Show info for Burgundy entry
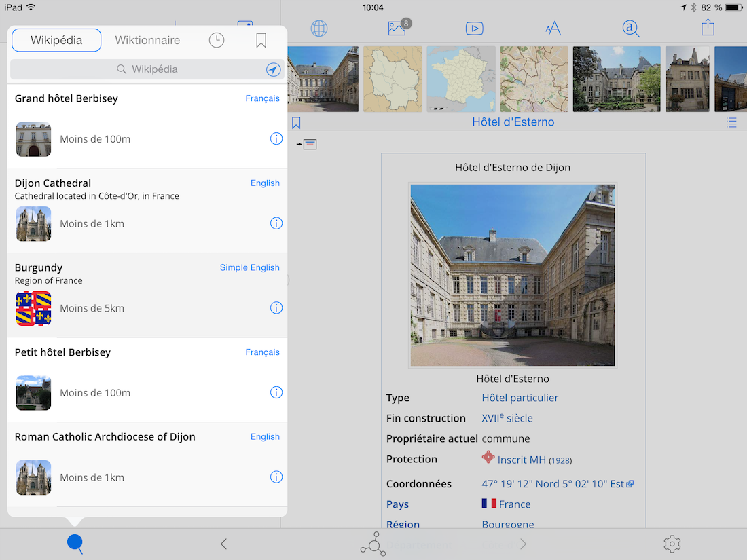747x560 pixels. pos(276,307)
